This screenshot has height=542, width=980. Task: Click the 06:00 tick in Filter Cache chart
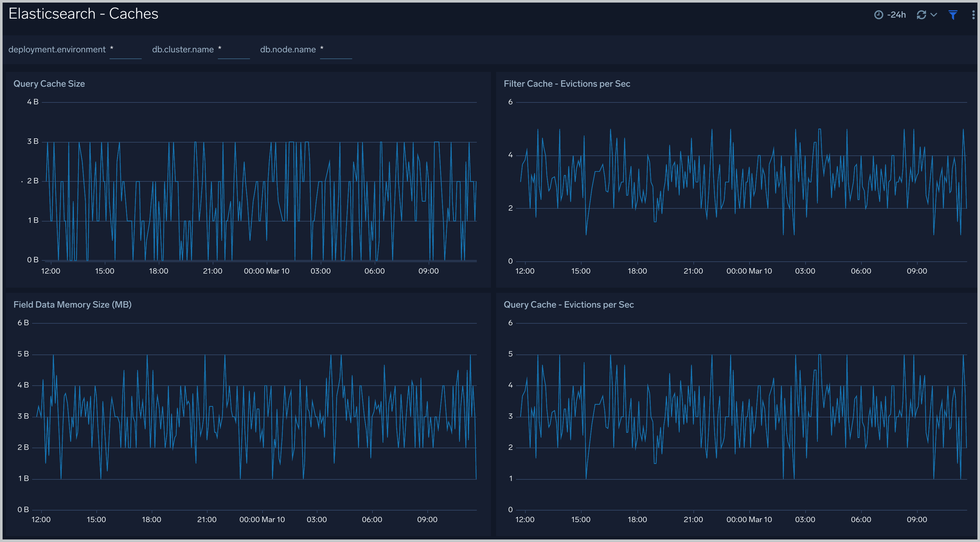pyautogui.click(x=861, y=271)
